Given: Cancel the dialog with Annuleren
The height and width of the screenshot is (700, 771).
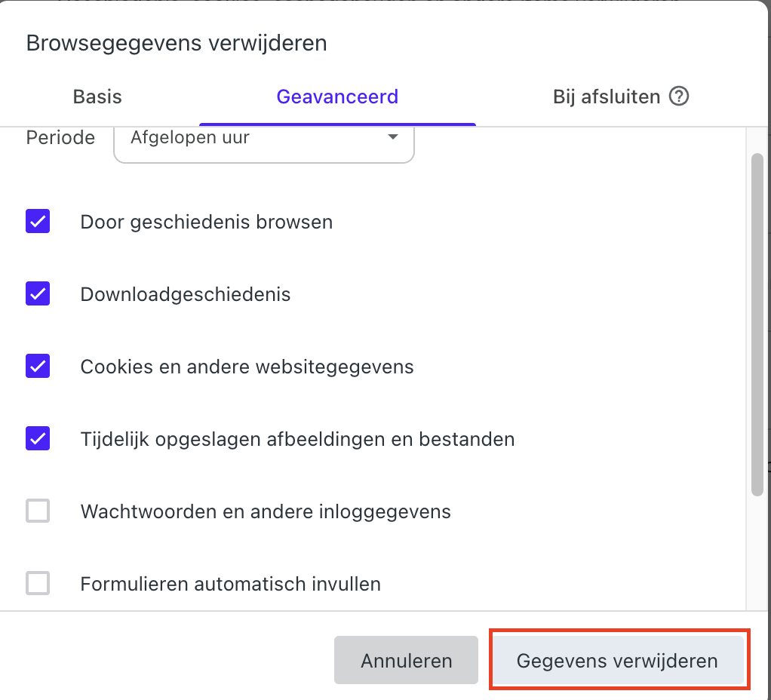Looking at the screenshot, I should [x=405, y=660].
